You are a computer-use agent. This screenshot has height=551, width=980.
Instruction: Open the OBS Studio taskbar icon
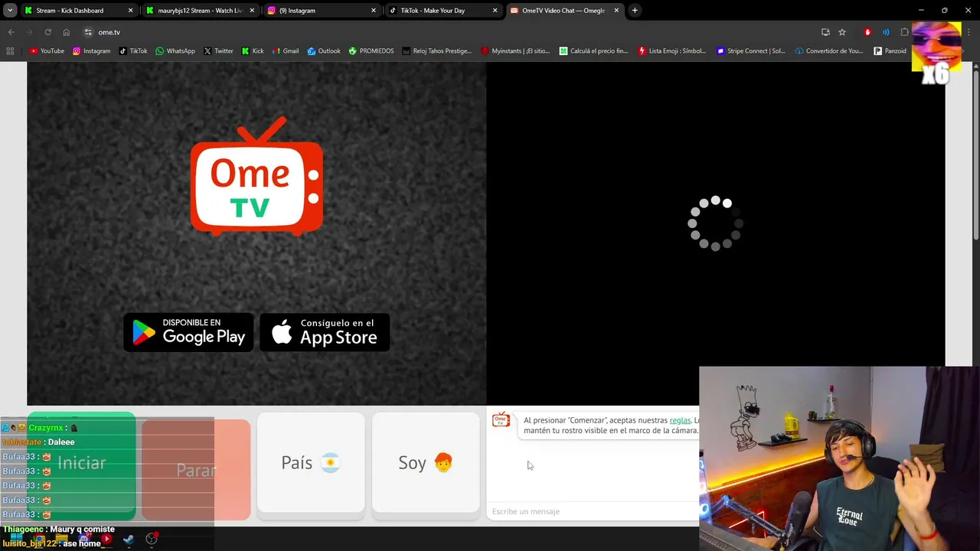152,540
